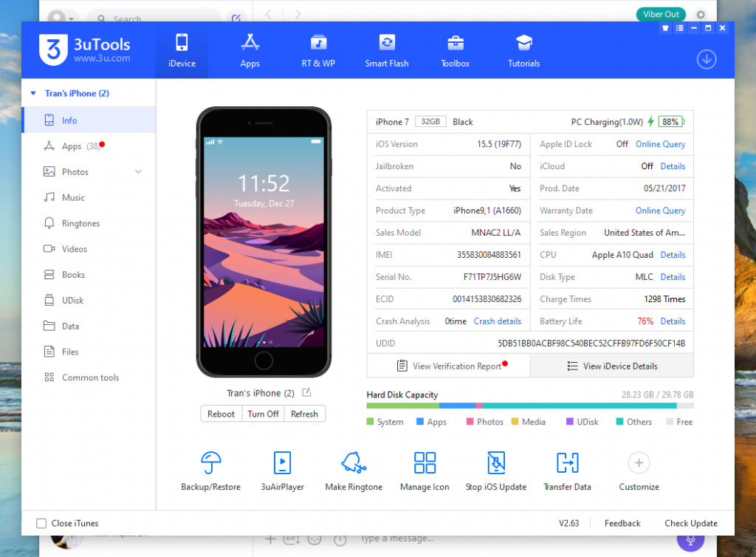The width and height of the screenshot is (756, 557).
Task: Click the serial number F71TP7J5HG6W
Action: (x=492, y=277)
